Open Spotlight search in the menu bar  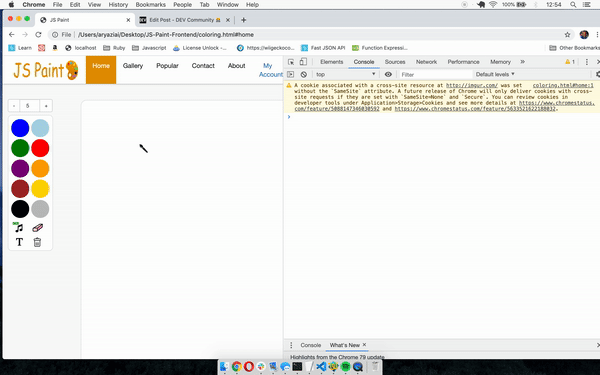pyautogui.click(x=573, y=5)
